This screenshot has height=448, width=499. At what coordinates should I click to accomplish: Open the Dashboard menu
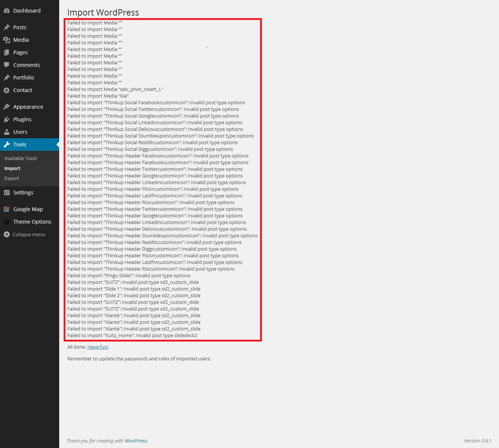pos(30,11)
